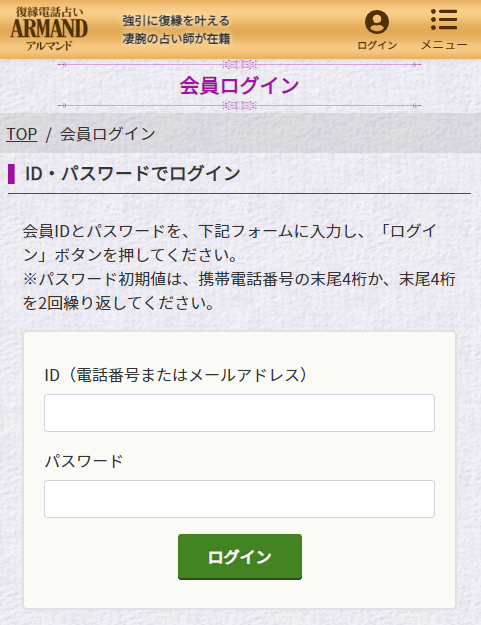Screen dimensions: 481x625
Task: Open the hamburger list menu icon
Action: point(444,20)
